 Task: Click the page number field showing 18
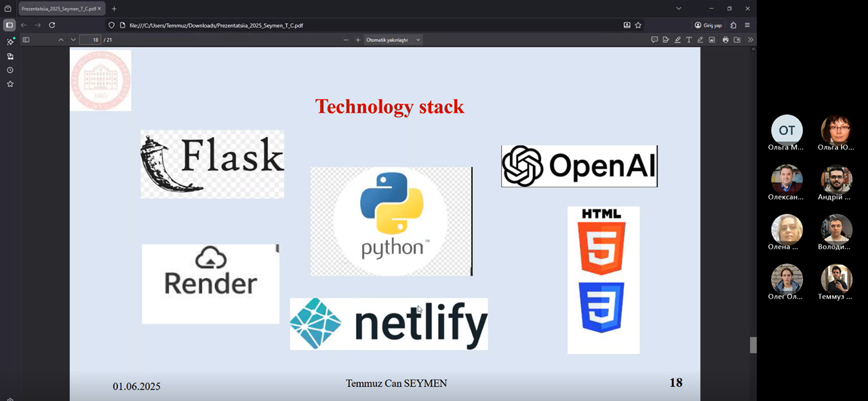coord(90,40)
